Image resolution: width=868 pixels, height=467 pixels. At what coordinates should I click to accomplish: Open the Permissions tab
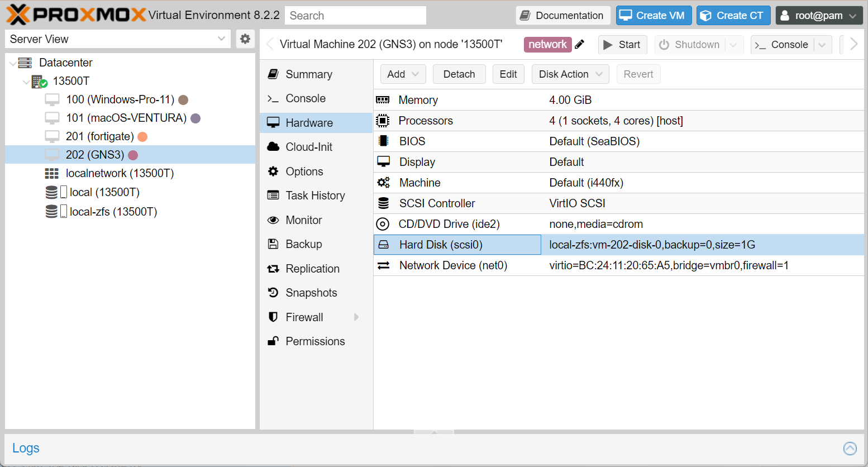(x=316, y=341)
